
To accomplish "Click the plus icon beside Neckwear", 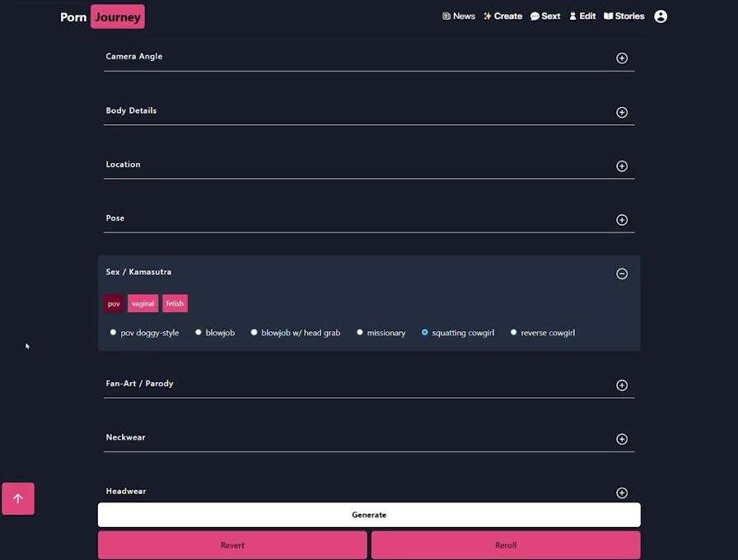I will tap(622, 439).
